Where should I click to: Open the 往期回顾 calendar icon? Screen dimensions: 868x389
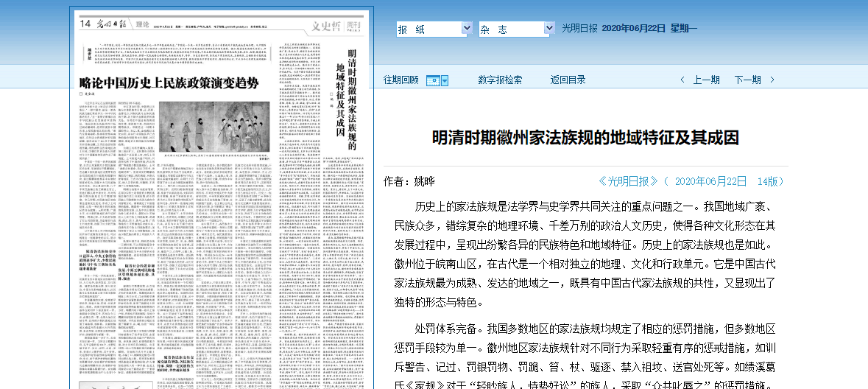click(x=434, y=80)
